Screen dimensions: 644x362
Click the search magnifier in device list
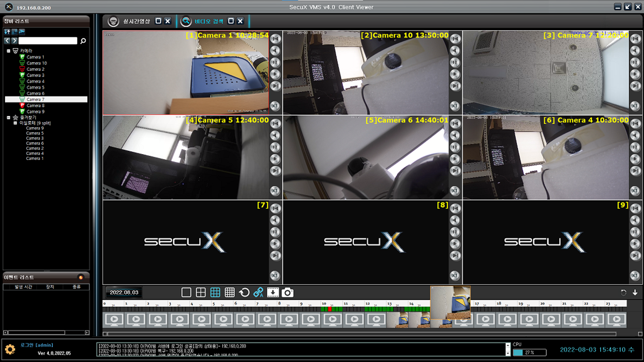pyautogui.click(x=83, y=41)
